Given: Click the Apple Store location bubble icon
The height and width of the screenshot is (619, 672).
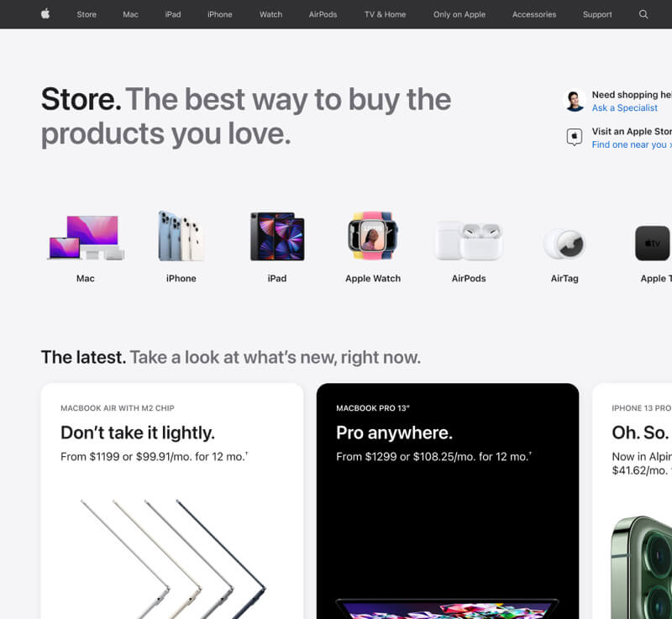Looking at the screenshot, I should coord(575,137).
